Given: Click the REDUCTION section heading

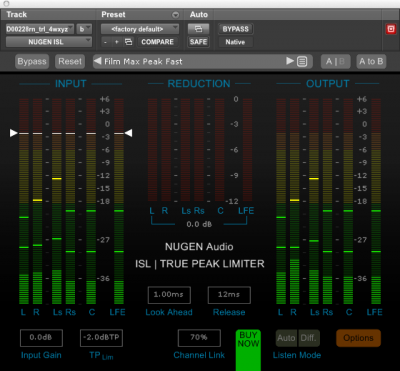Looking at the screenshot, I should pos(199,84).
